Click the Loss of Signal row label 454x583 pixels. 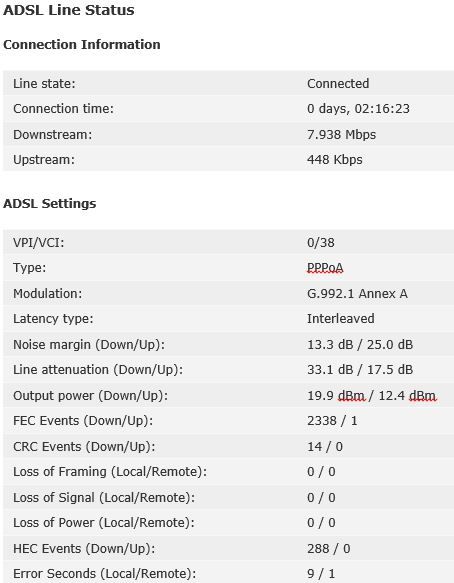[x=104, y=497]
